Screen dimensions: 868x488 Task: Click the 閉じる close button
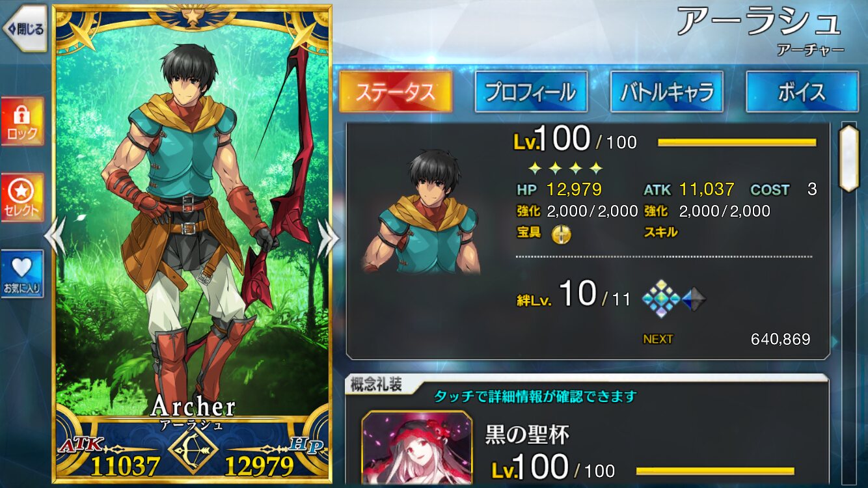(25, 29)
